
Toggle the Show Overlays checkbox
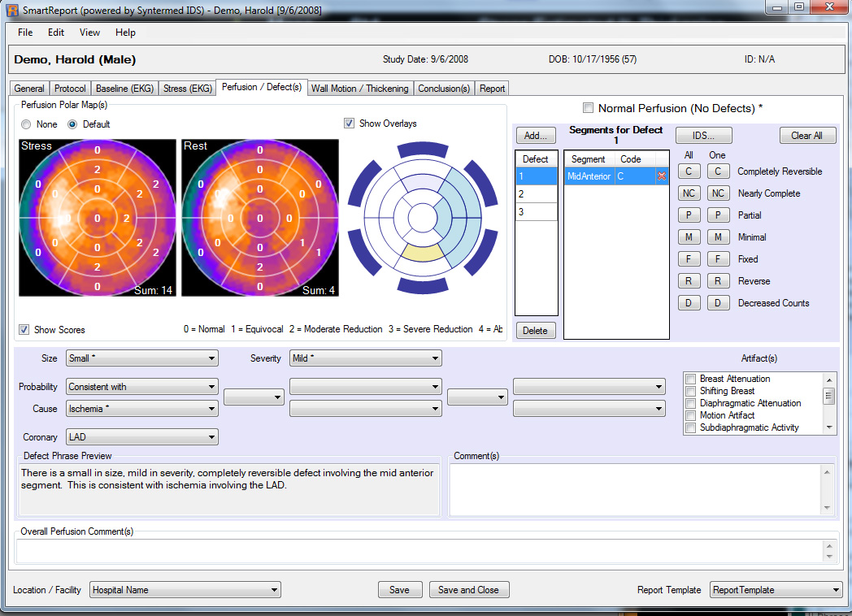click(350, 124)
